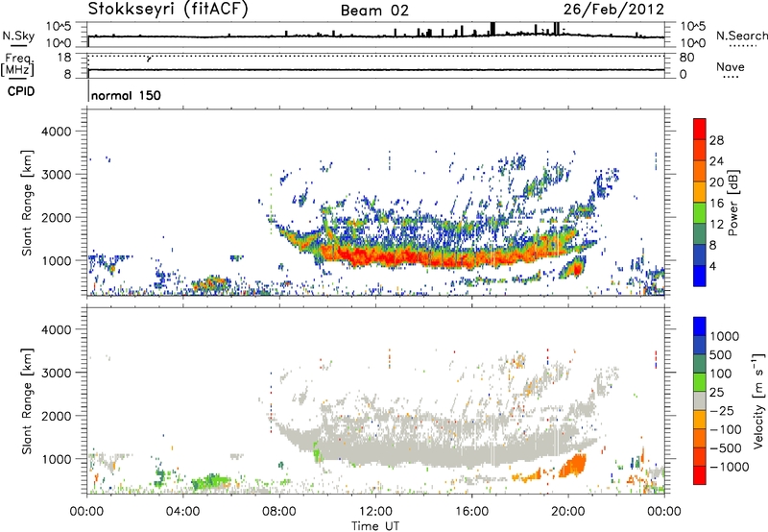Click the 04:00 time axis label
This screenshot has width=768, height=532.
(x=183, y=512)
